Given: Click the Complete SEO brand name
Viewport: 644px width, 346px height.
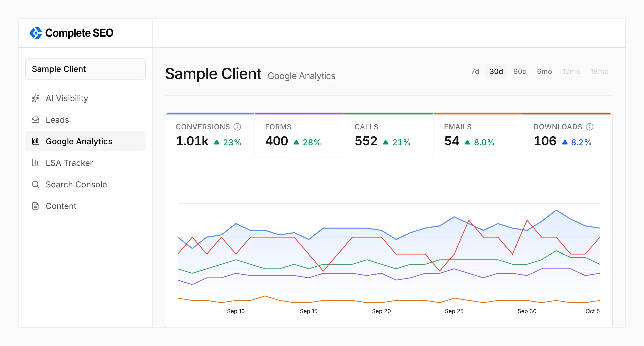Looking at the screenshot, I should point(79,33).
